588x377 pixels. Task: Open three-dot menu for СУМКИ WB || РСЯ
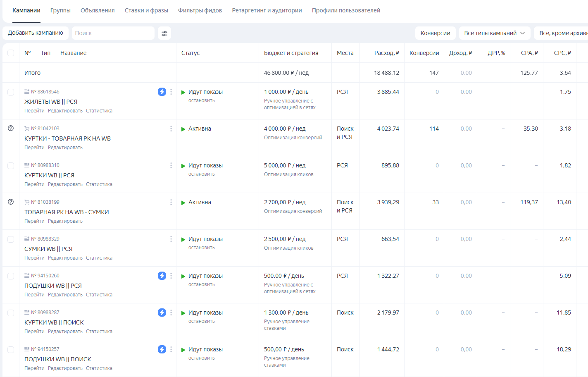click(x=171, y=239)
